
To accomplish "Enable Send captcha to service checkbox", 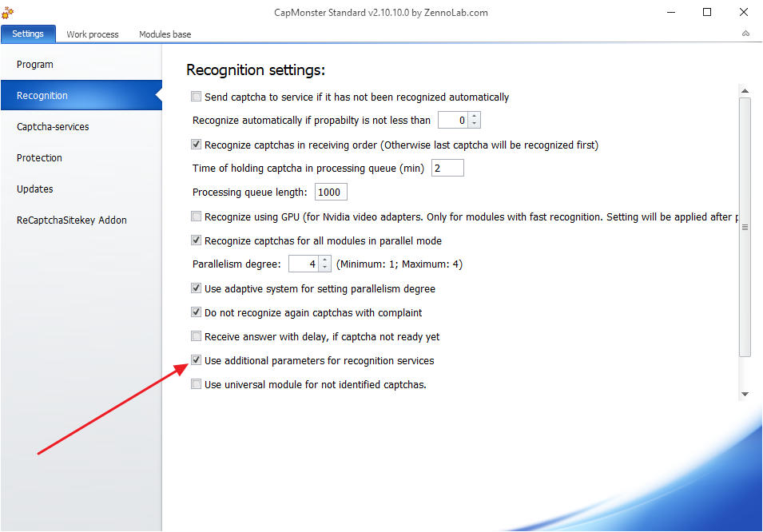I will (x=196, y=97).
